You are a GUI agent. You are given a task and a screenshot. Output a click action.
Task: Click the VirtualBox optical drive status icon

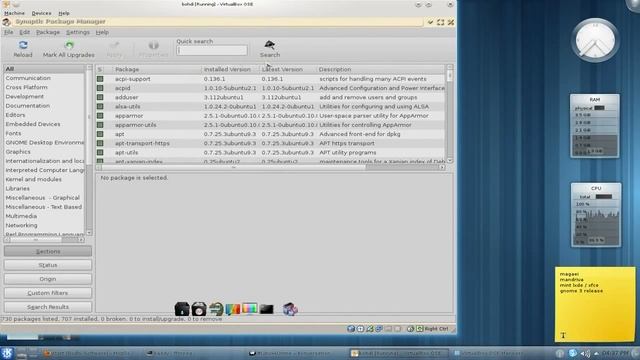click(360, 329)
